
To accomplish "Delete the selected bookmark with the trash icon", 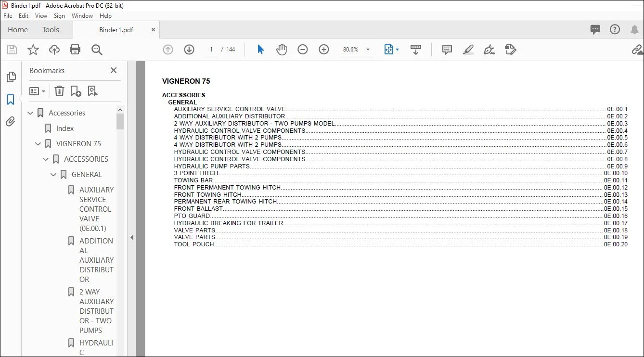I will pyautogui.click(x=59, y=91).
